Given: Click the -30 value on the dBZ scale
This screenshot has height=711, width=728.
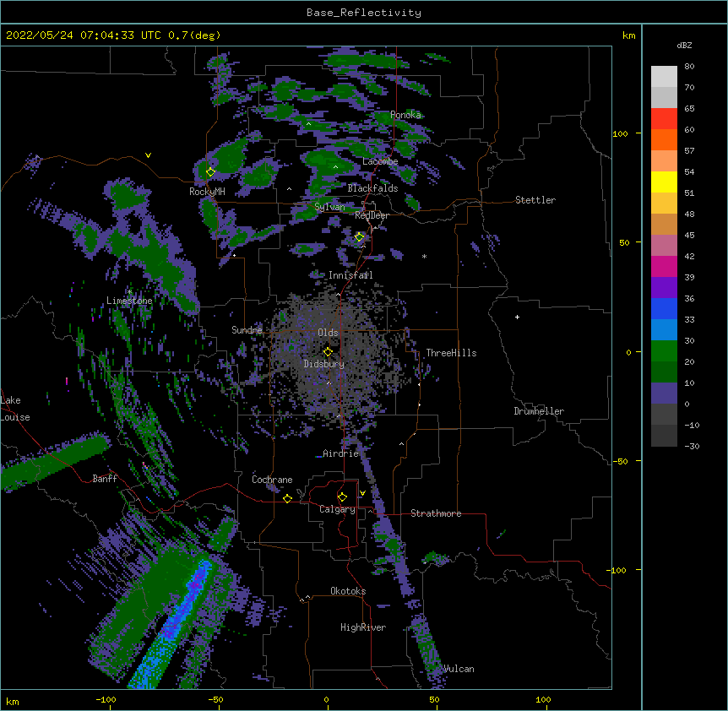Looking at the screenshot, I should click(692, 446).
